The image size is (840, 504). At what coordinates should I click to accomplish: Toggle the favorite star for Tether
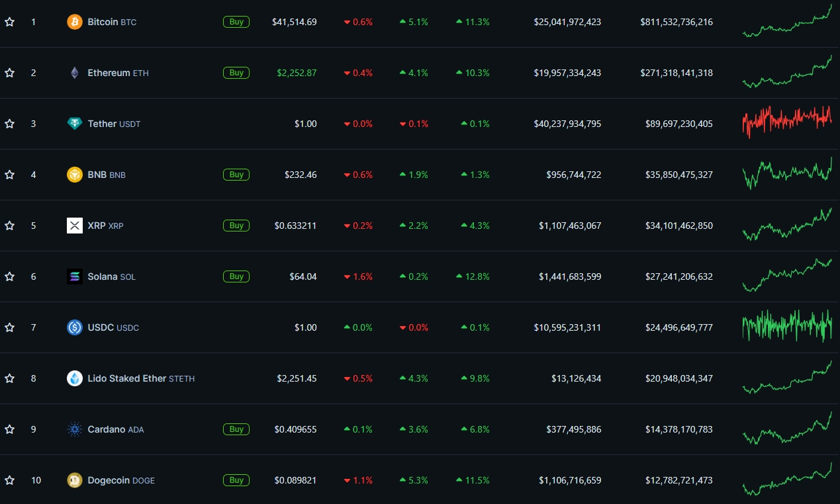click(9, 124)
